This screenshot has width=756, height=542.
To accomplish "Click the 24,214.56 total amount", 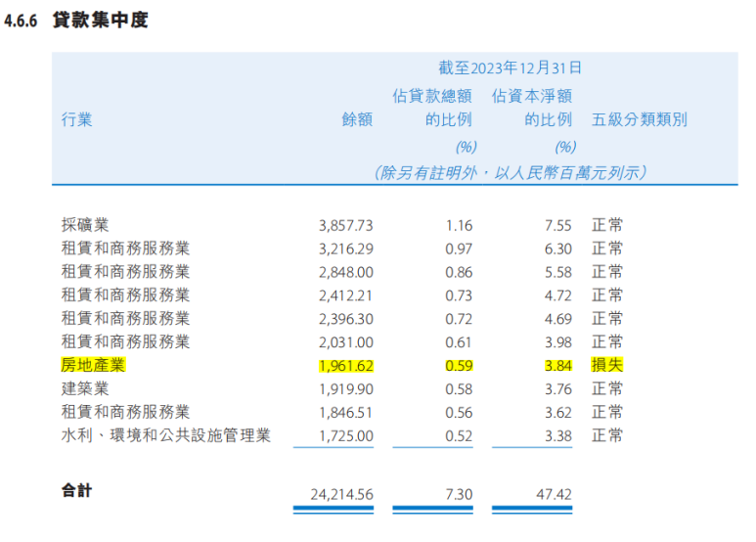I will [342, 495].
